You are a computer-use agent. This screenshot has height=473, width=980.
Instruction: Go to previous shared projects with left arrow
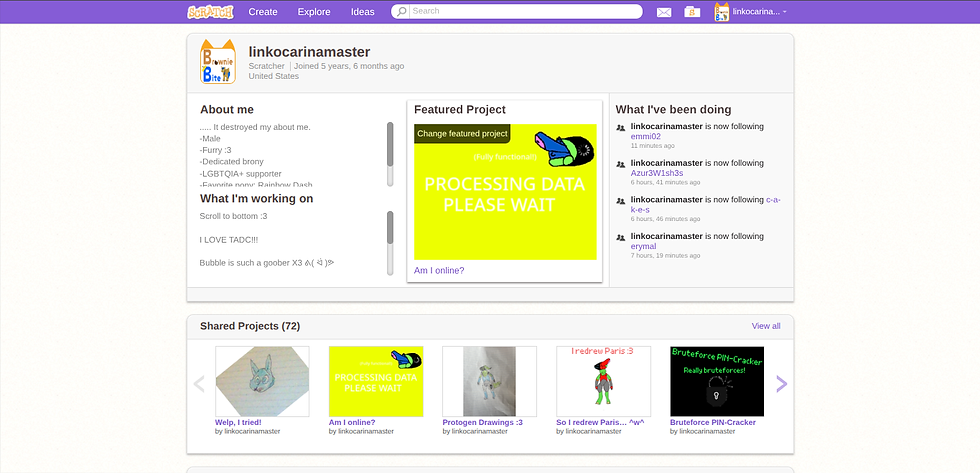[x=199, y=384]
